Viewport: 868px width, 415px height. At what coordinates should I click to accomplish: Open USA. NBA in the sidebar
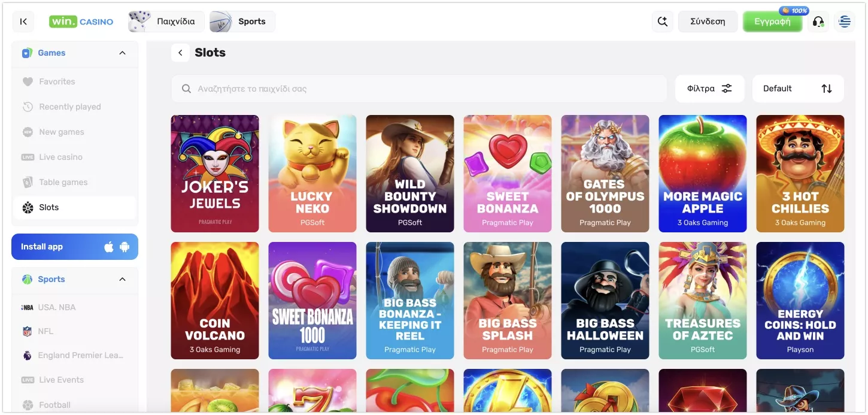[x=75, y=307]
